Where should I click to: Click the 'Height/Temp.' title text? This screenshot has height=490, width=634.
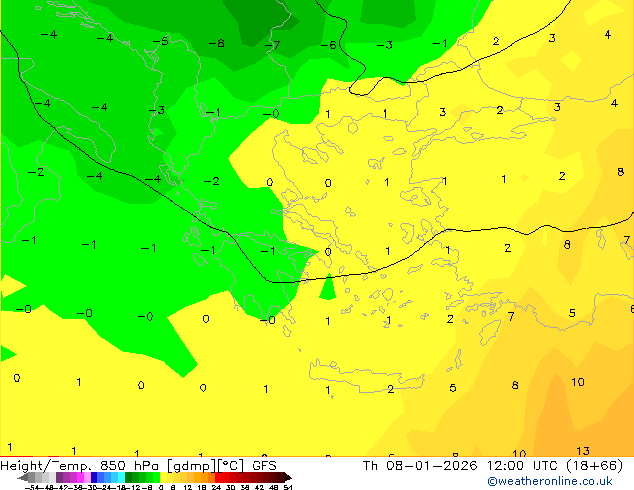pos(44,466)
